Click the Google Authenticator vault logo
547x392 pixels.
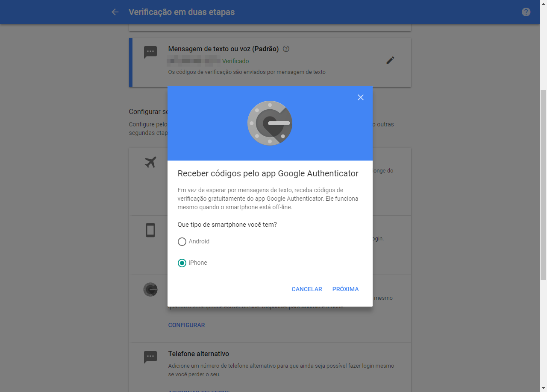(x=270, y=123)
